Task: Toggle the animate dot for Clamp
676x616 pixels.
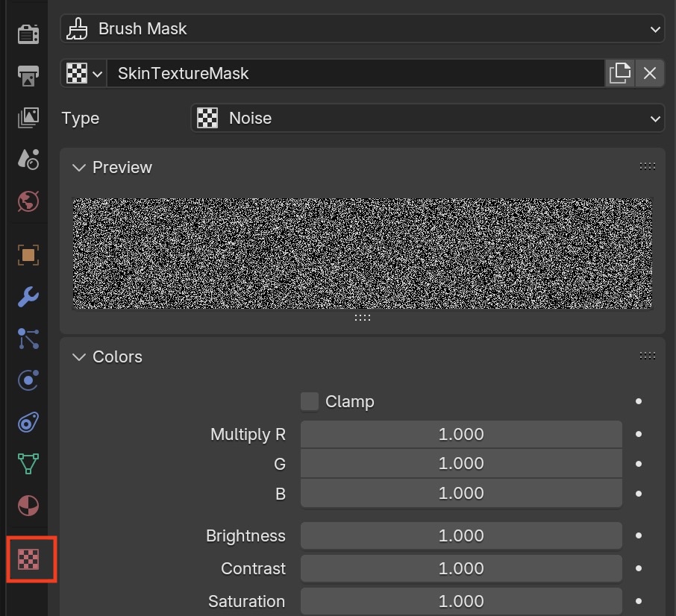Action: tap(639, 401)
